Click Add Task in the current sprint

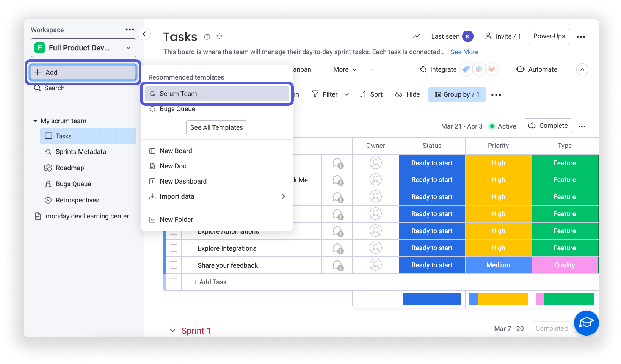(210, 282)
